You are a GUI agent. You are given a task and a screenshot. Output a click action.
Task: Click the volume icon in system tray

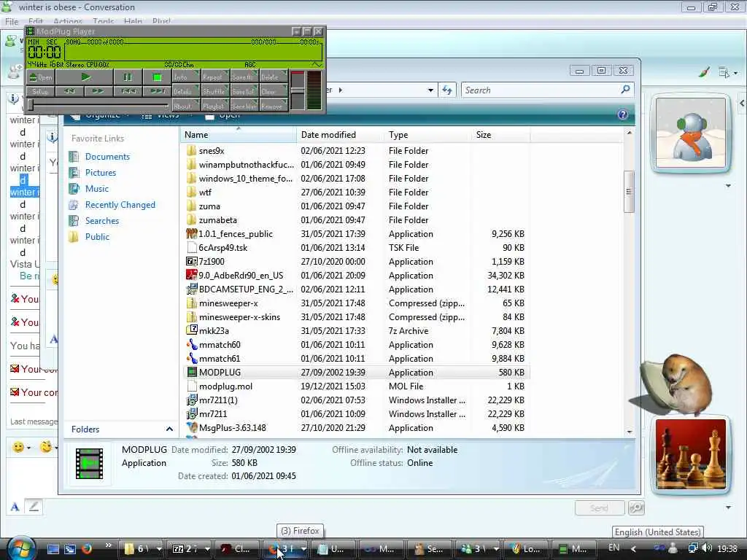point(706,548)
